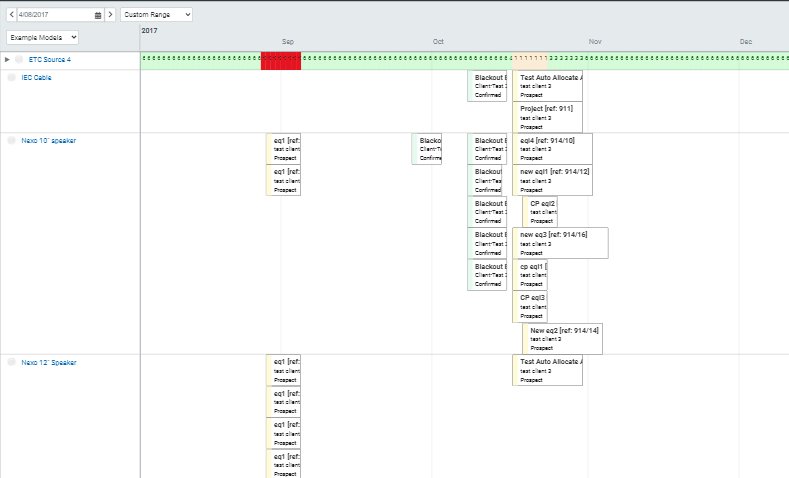
Task: Open the Nexo 10" speaker link
Action: (x=48, y=140)
